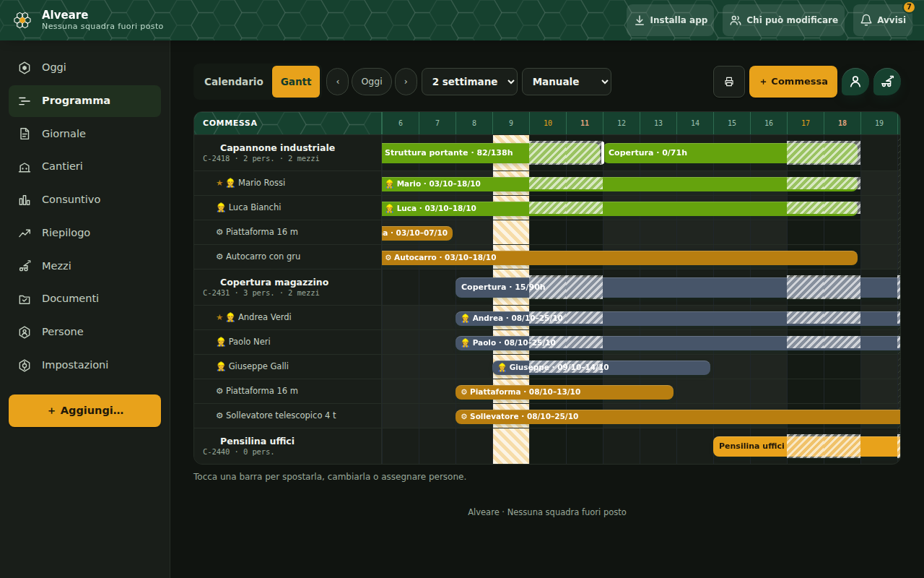This screenshot has height=578, width=924.
Task: Select the Copertura 15/90h bar
Action: [x=678, y=288]
